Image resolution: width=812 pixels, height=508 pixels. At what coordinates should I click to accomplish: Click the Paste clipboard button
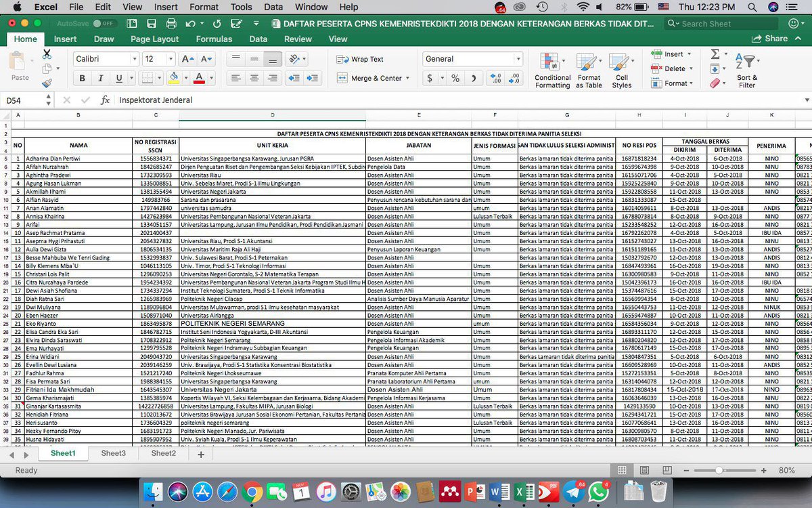click(x=20, y=68)
